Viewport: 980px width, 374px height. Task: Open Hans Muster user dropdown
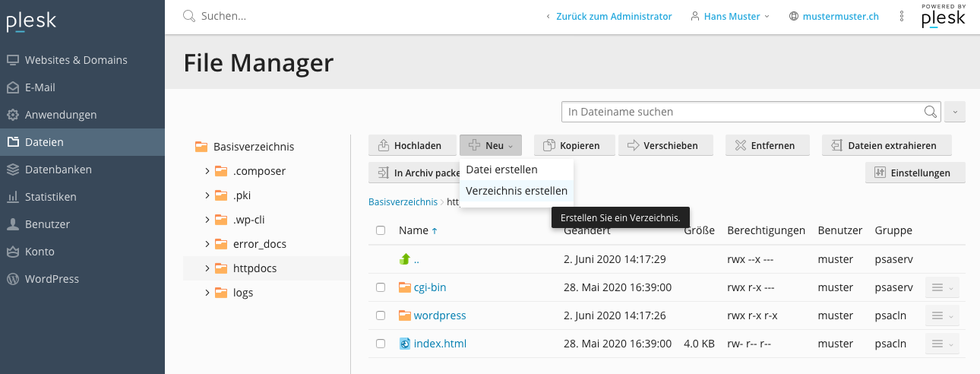(730, 16)
